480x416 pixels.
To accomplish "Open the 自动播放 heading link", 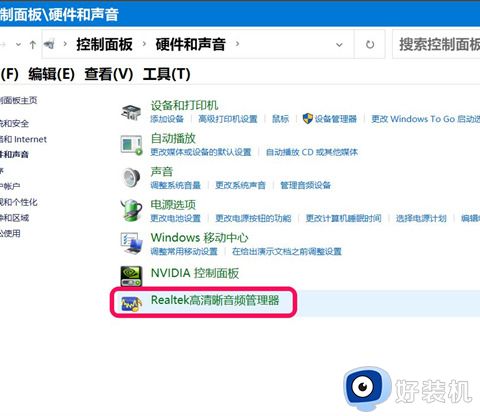I will (x=173, y=138).
